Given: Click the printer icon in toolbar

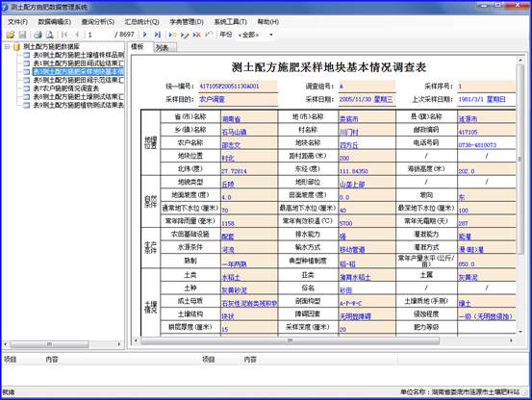Looking at the screenshot, I should [x=38, y=35].
